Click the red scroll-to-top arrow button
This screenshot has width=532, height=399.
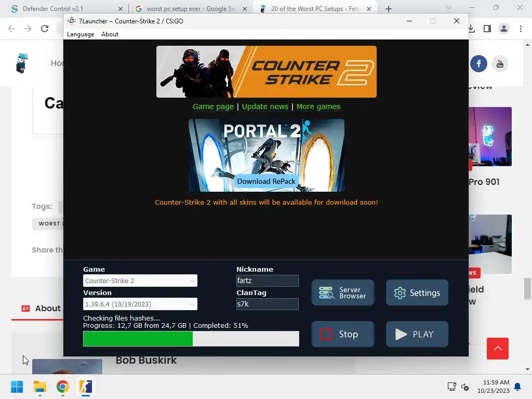point(497,349)
